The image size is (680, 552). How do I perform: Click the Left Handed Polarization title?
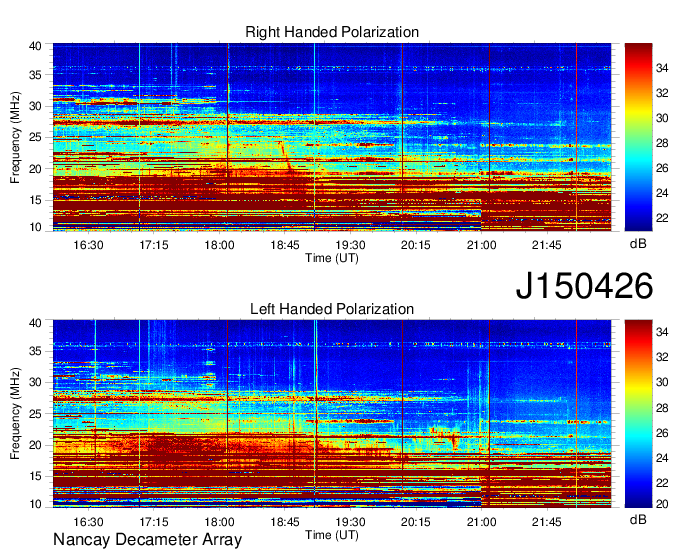click(x=332, y=309)
